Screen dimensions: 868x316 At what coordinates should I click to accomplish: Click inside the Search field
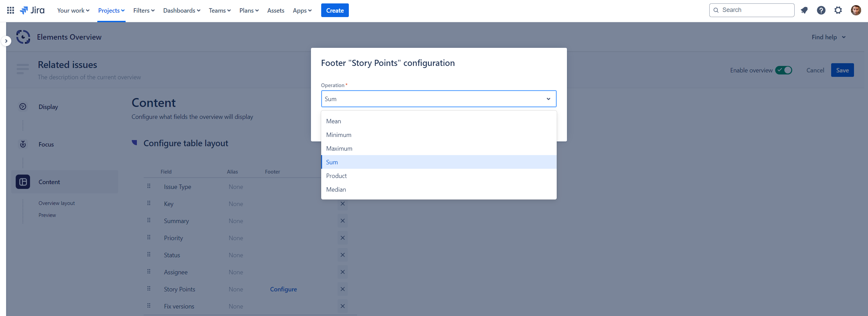(x=751, y=10)
